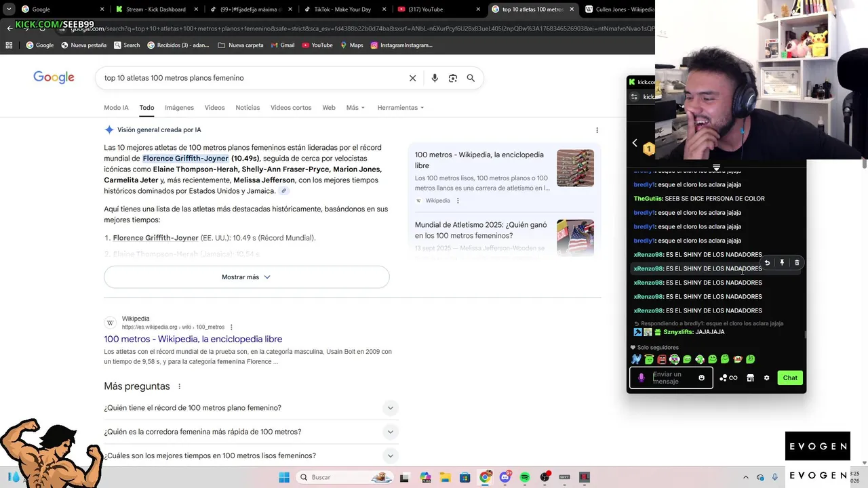Switch to the Noticias results tab

click(248, 108)
